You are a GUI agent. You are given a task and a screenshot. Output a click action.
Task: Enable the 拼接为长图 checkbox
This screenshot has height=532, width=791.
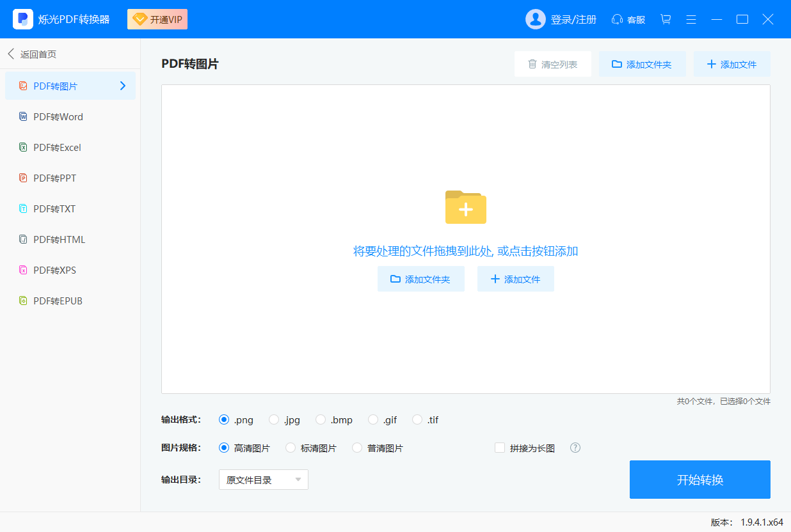click(x=500, y=448)
